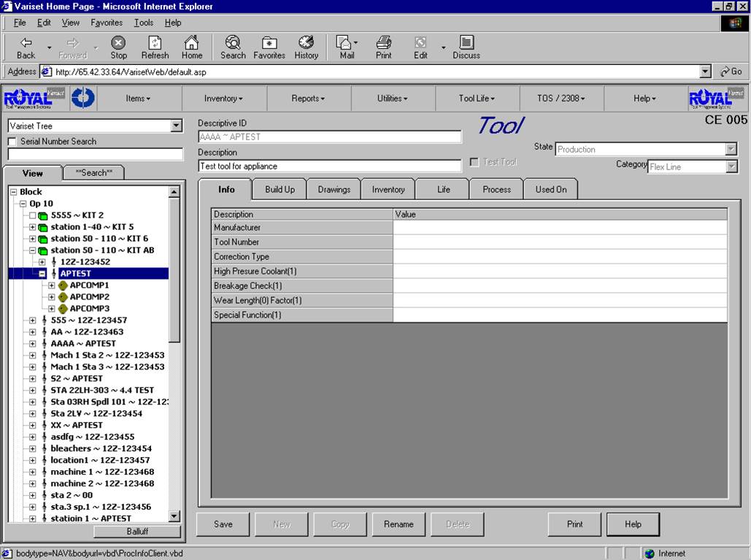
Task: Open the Variset Tree dropdown
Action: coord(177,126)
